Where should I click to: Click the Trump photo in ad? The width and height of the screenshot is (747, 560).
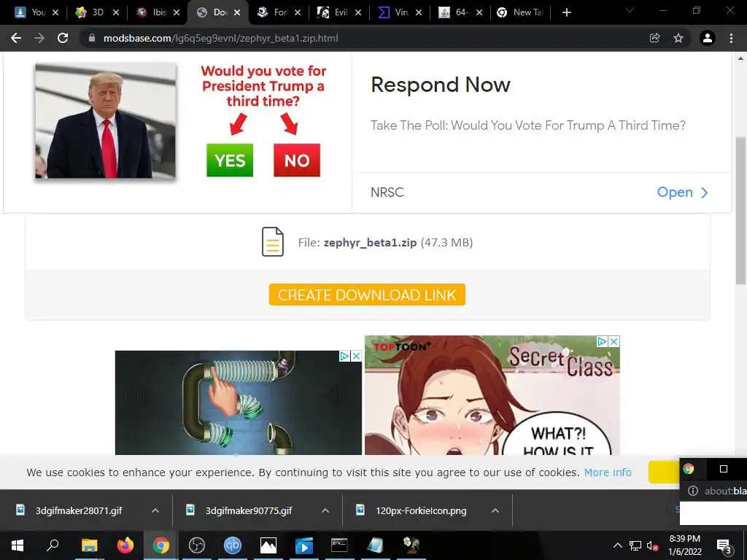click(x=105, y=121)
